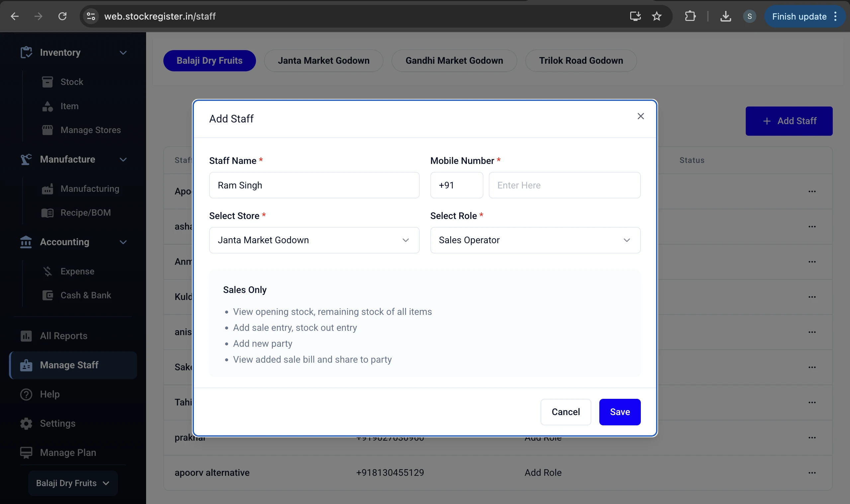The height and width of the screenshot is (504, 850).
Task: Click the Manufacturing icon
Action: 48,189
